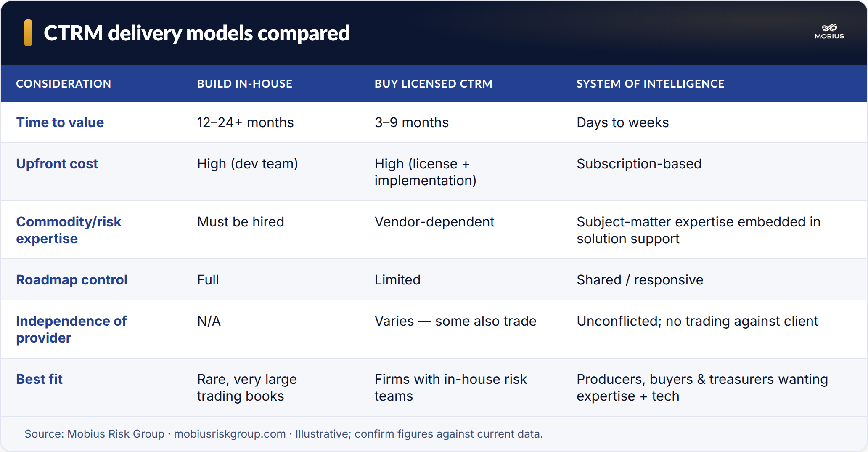The image size is (868, 452).
Task: Click the 12–24+ months cell
Action: point(246,122)
